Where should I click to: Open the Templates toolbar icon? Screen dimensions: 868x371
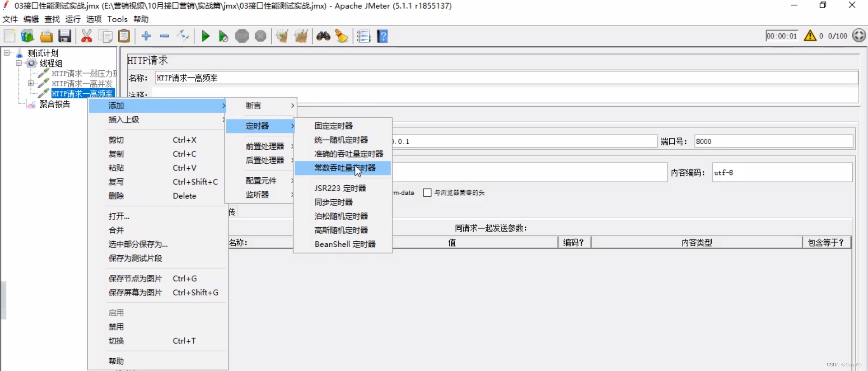(x=28, y=36)
